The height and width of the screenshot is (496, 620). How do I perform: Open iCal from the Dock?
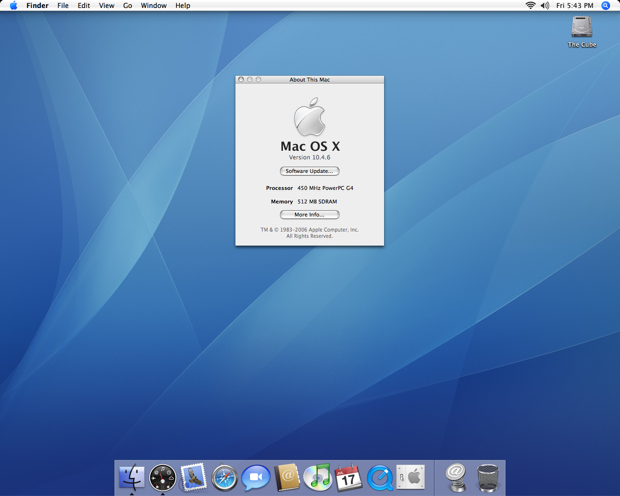(x=348, y=477)
